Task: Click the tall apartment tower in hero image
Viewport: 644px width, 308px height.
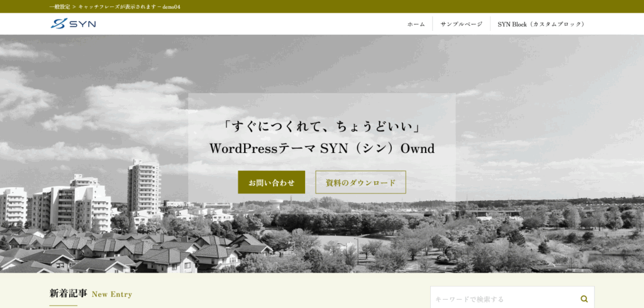Action: tap(143, 186)
